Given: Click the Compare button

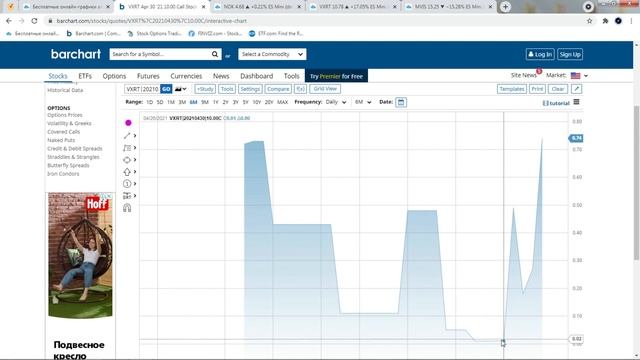Looking at the screenshot, I should click(x=278, y=89).
